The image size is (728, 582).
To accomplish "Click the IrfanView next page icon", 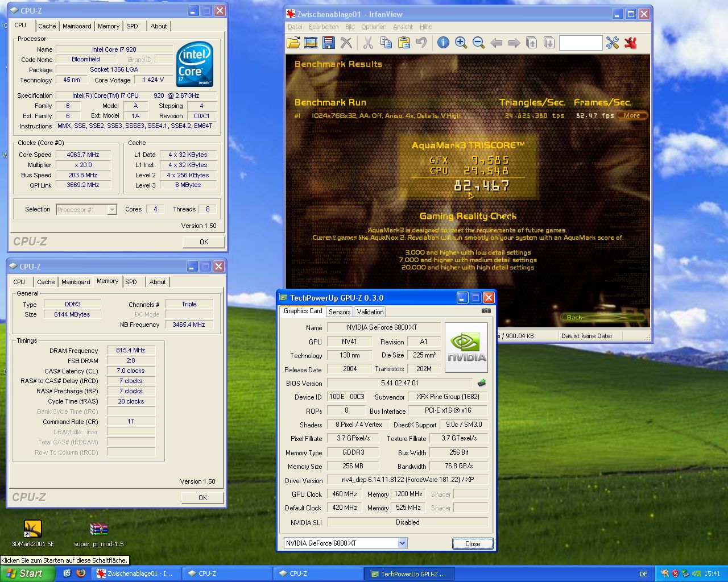I will point(549,43).
